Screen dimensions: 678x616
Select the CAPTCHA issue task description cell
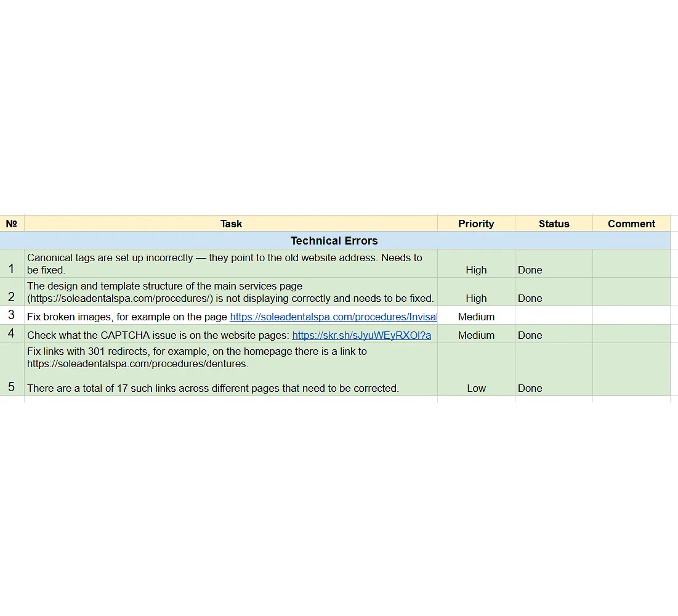click(154, 335)
